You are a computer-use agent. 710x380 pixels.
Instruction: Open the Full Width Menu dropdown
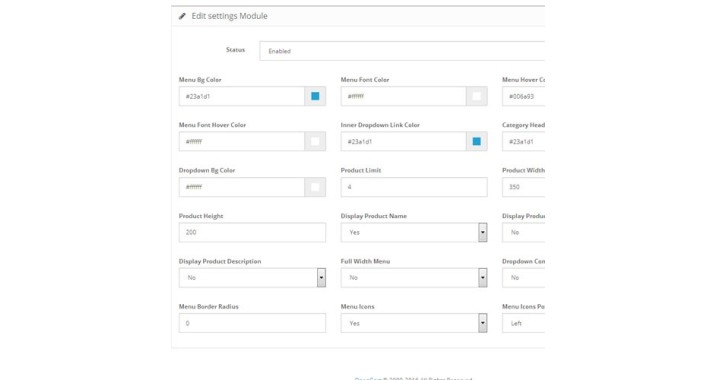[414, 278]
